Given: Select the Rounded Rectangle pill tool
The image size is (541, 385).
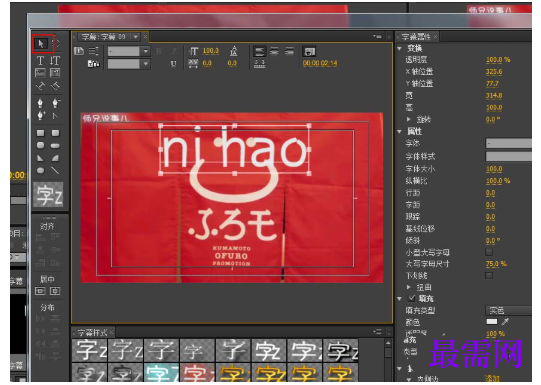Looking at the screenshot, I should coord(55,146).
